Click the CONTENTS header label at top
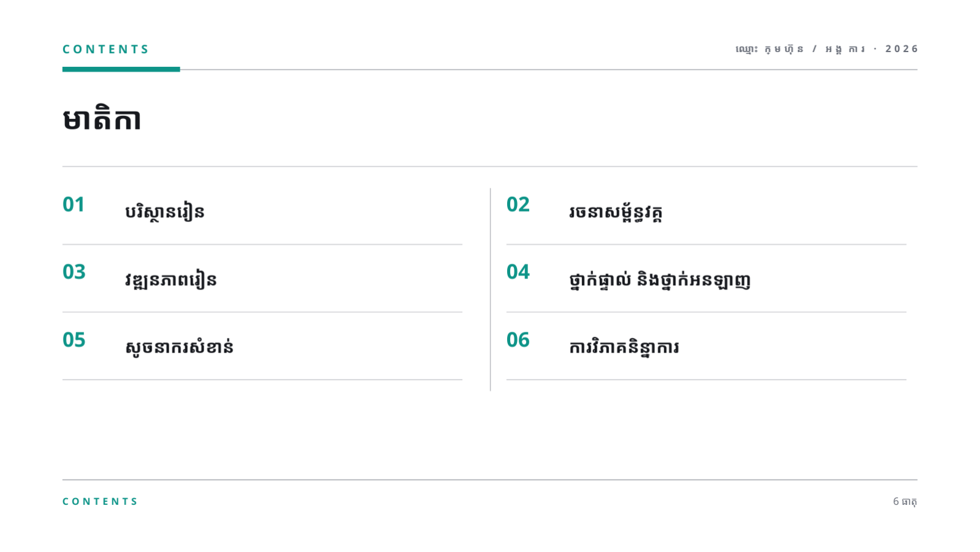This screenshot has height=552, width=980. 105,49
